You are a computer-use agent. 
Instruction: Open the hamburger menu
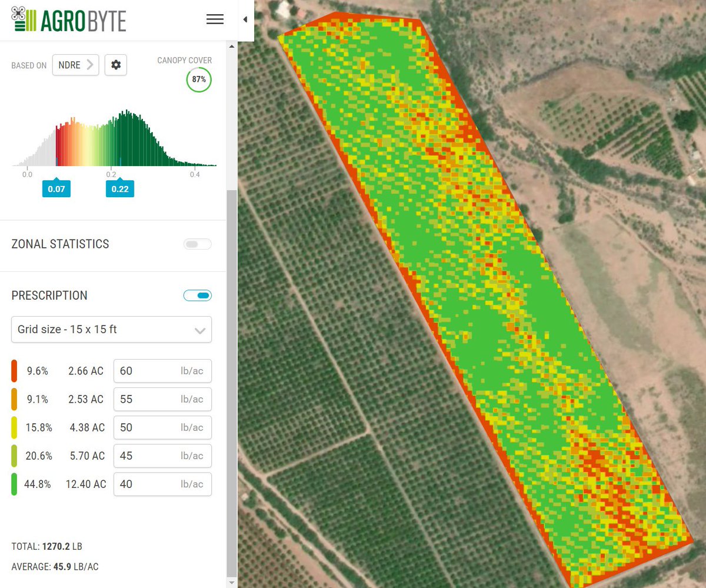point(215,19)
